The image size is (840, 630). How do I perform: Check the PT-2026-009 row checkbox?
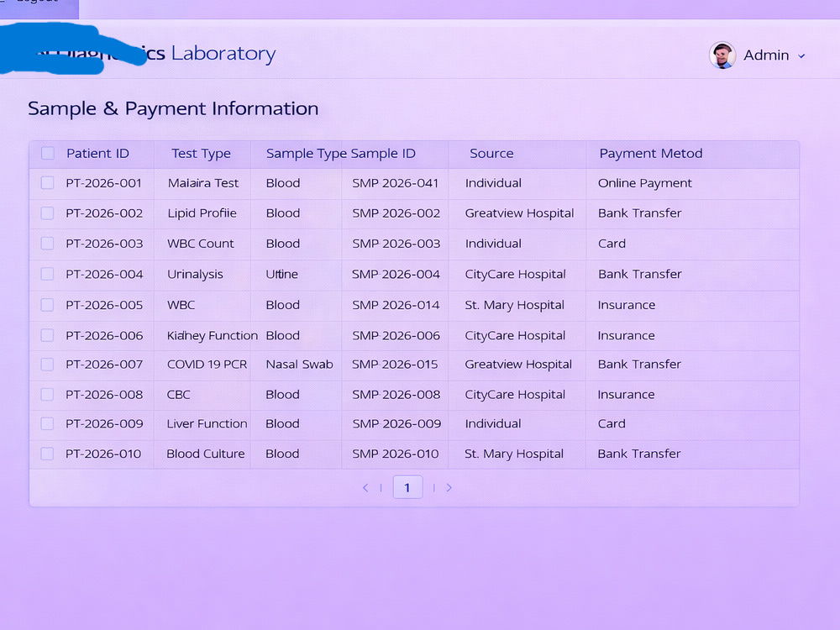48,423
